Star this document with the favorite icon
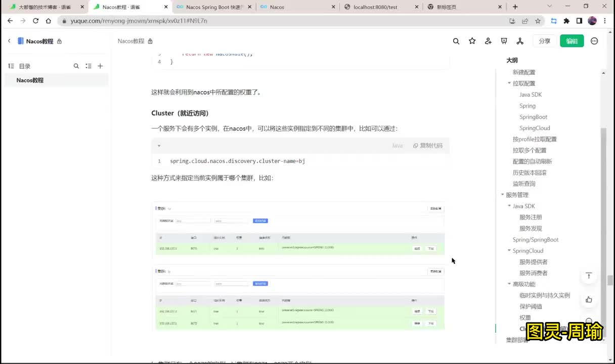615x364 pixels. (x=472, y=41)
